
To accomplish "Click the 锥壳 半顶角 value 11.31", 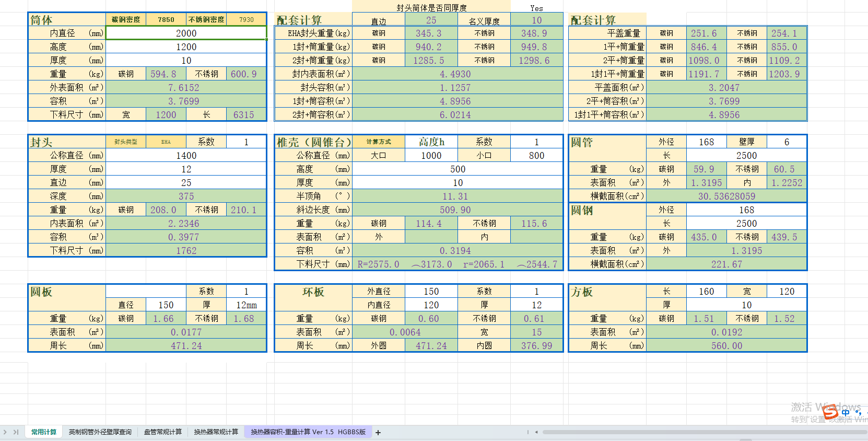I will [x=458, y=196].
